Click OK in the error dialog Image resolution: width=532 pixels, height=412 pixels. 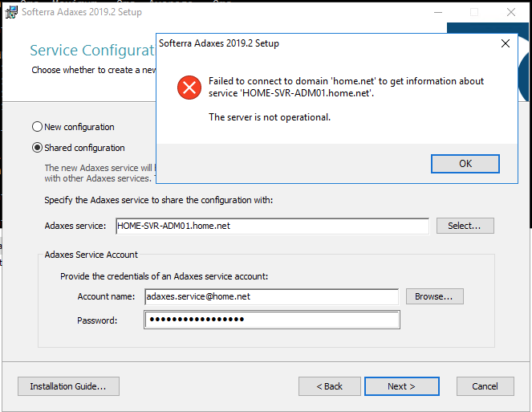tap(465, 164)
